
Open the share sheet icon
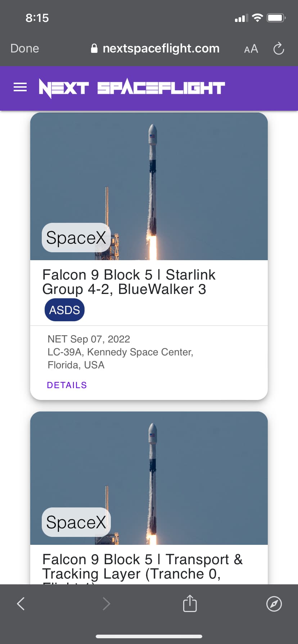[190, 603]
